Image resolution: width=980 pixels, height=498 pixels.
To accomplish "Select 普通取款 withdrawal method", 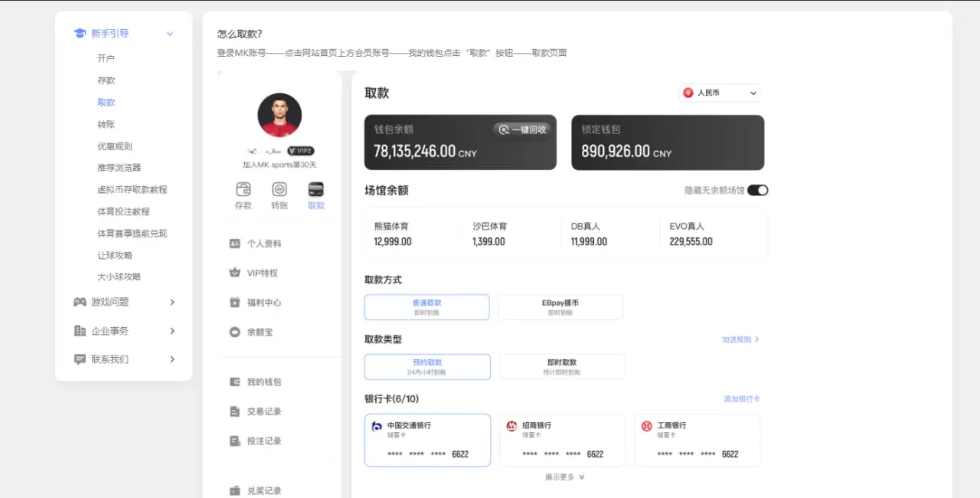I will 426,307.
